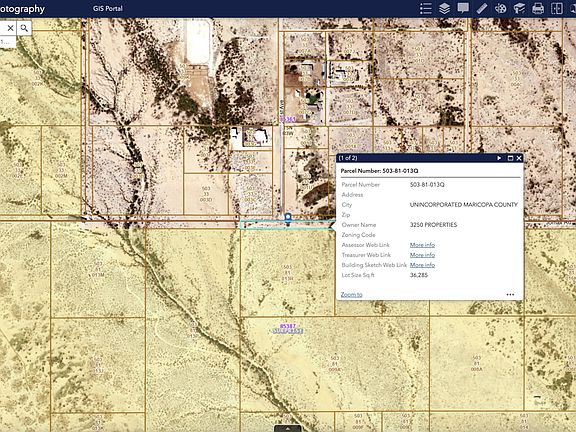Open the Legend list icon
This screenshot has height=432, width=576.
click(425, 8)
